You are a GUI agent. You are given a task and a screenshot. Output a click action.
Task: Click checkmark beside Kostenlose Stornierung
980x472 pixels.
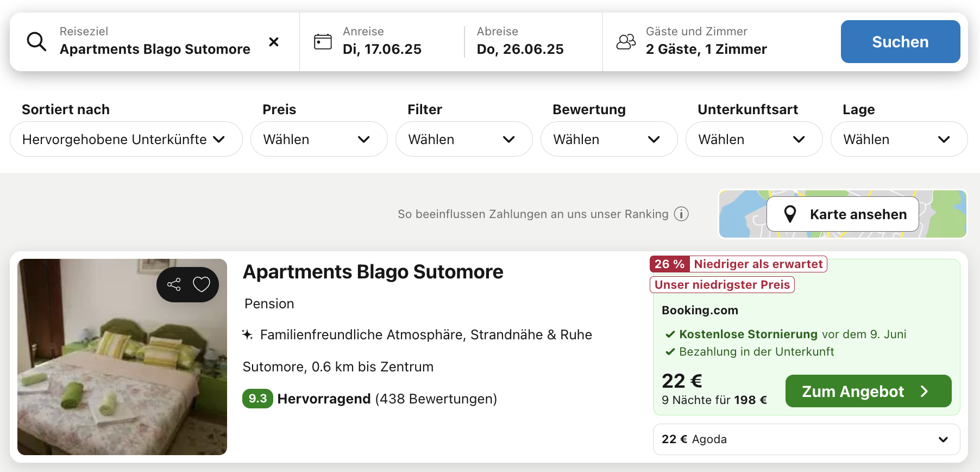point(670,334)
